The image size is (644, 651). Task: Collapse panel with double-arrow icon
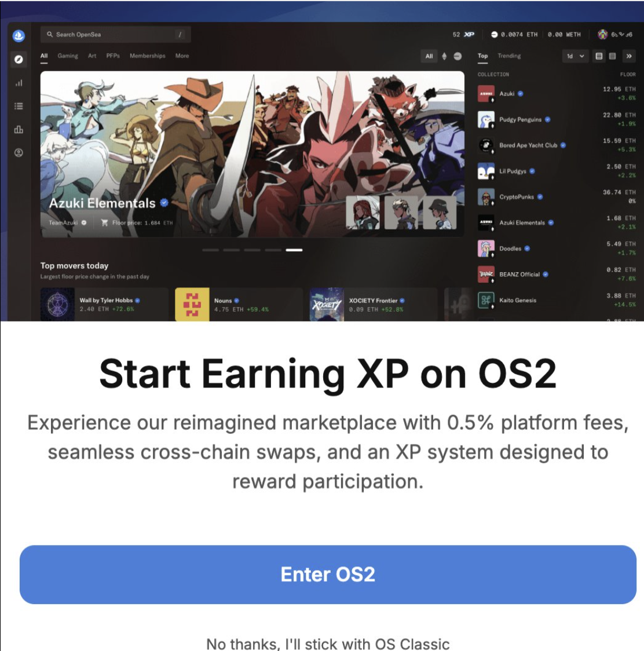(628, 56)
